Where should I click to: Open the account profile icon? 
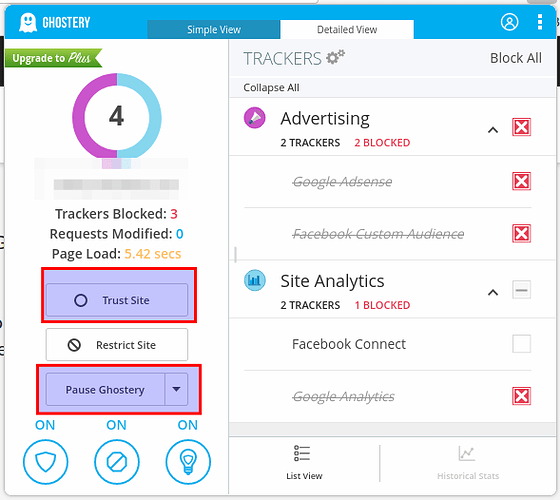pyautogui.click(x=509, y=22)
